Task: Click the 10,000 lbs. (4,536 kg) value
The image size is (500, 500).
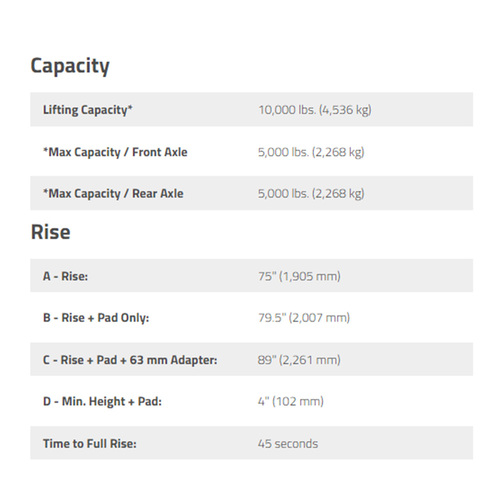Action: (315, 110)
